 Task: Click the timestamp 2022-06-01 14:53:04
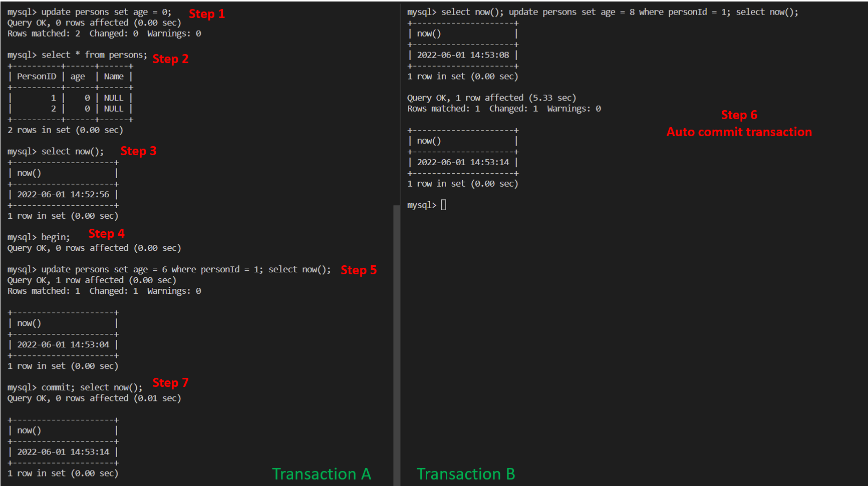click(x=63, y=345)
